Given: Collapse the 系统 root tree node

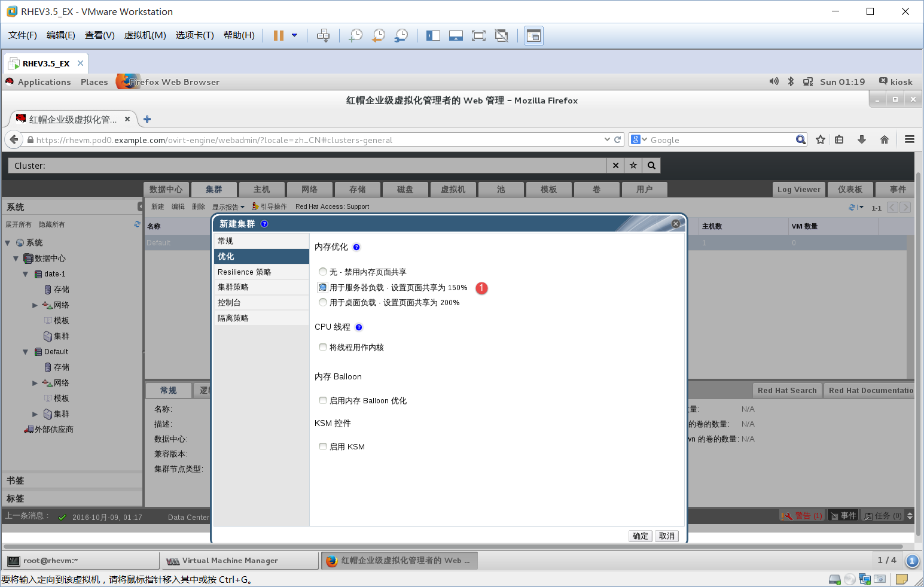Looking at the screenshot, I should tap(8, 243).
